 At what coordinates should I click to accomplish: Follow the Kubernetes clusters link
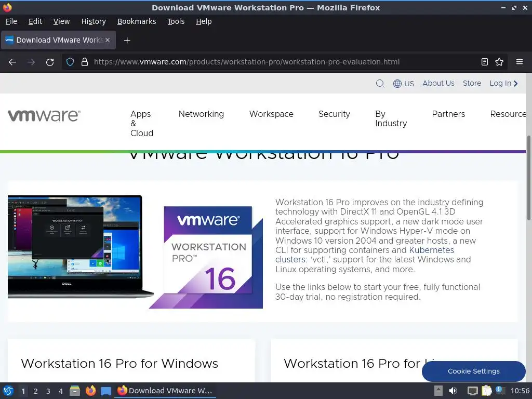coord(432,250)
